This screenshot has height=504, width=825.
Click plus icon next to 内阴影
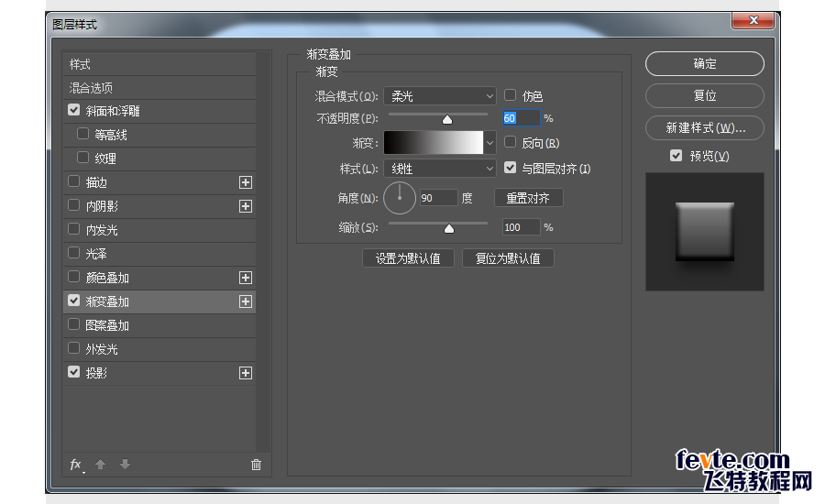[245, 206]
